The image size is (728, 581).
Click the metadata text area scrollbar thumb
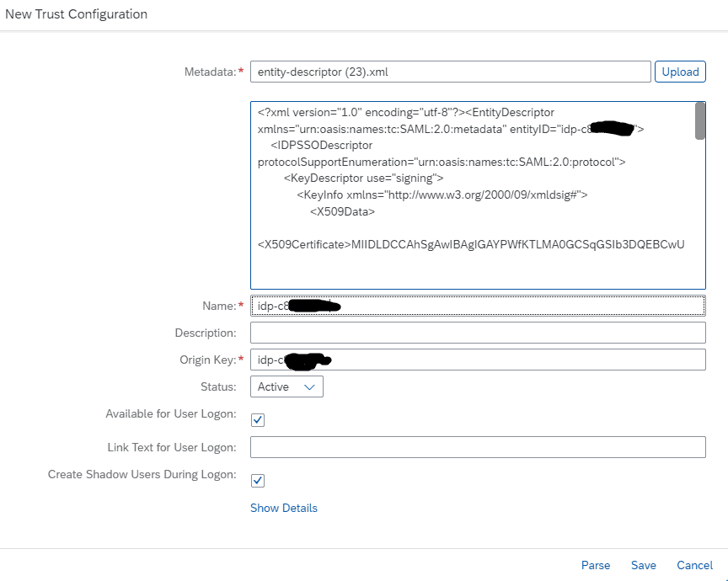pyautogui.click(x=699, y=120)
